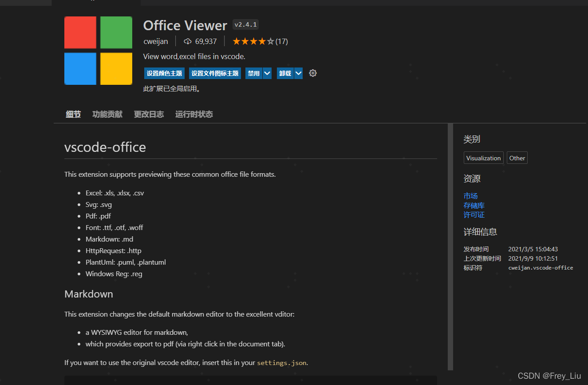Click the star rating icons
Screen dimensions: 588x385
253,41
